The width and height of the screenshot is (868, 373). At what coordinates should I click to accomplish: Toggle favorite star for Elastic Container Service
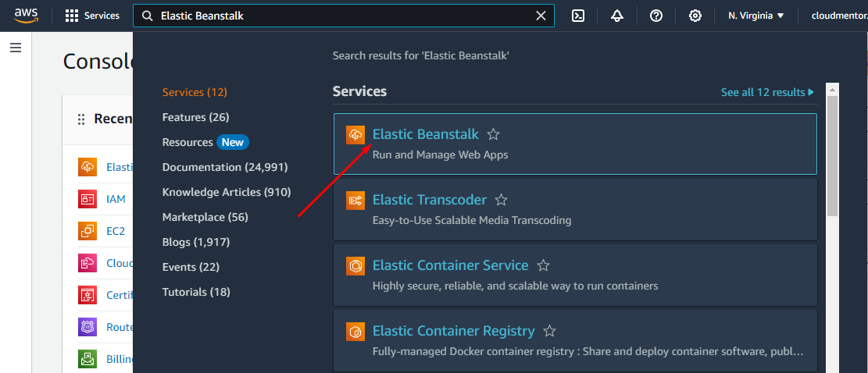click(544, 266)
